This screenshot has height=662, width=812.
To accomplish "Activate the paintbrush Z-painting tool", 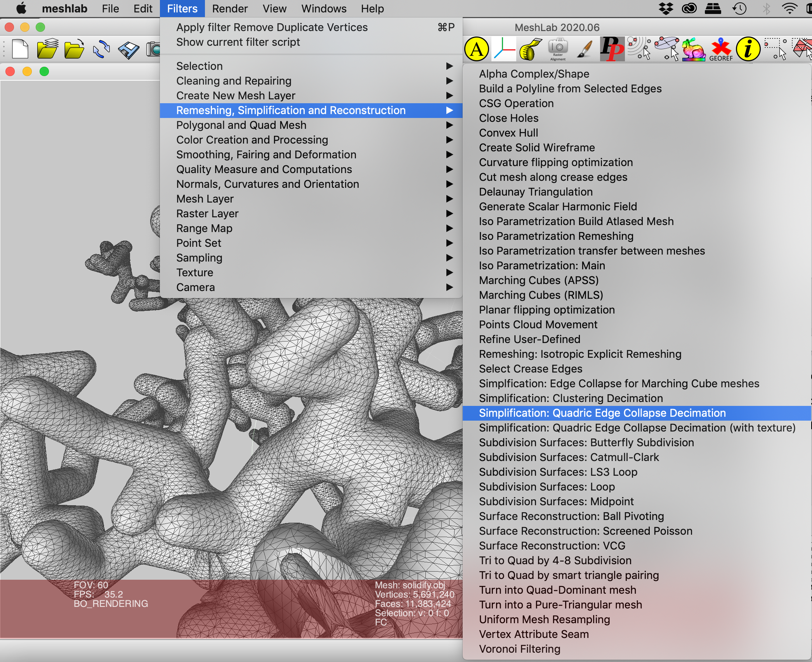I will (x=584, y=49).
